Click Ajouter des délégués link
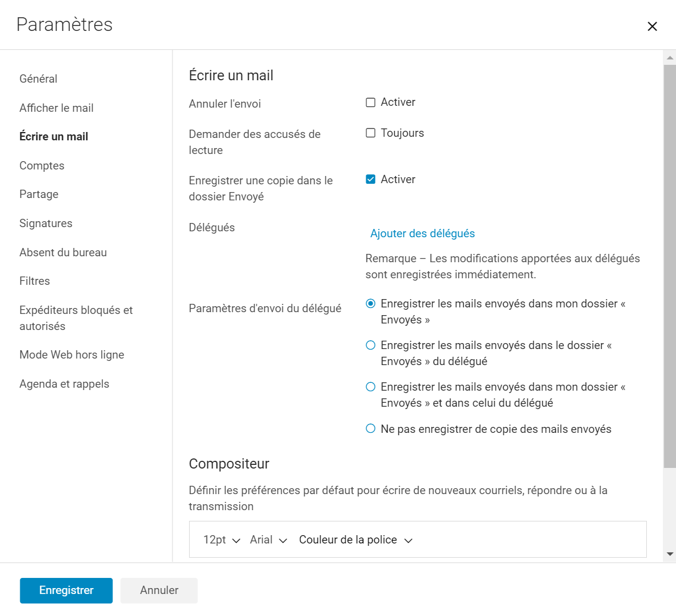The height and width of the screenshot is (616, 676). coord(422,233)
